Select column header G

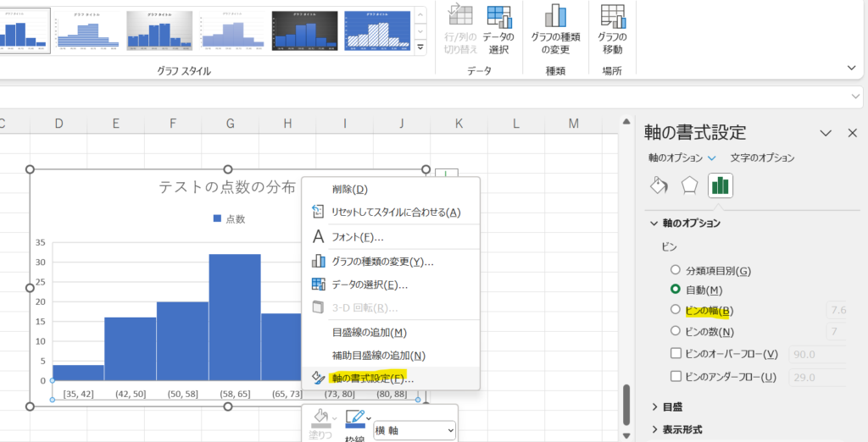(231, 124)
